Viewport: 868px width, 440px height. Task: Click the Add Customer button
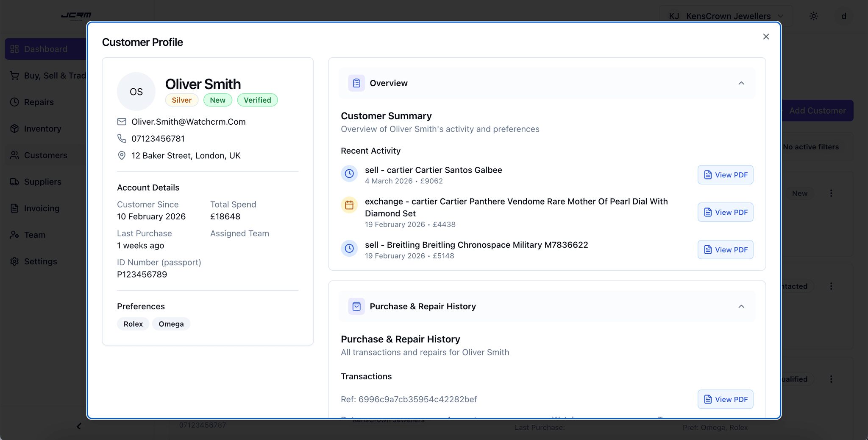click(817, 110)
